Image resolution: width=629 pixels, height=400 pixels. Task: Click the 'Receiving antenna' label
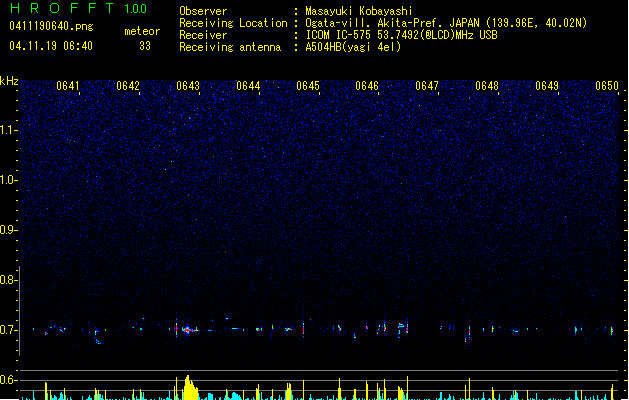click(230, 47)
